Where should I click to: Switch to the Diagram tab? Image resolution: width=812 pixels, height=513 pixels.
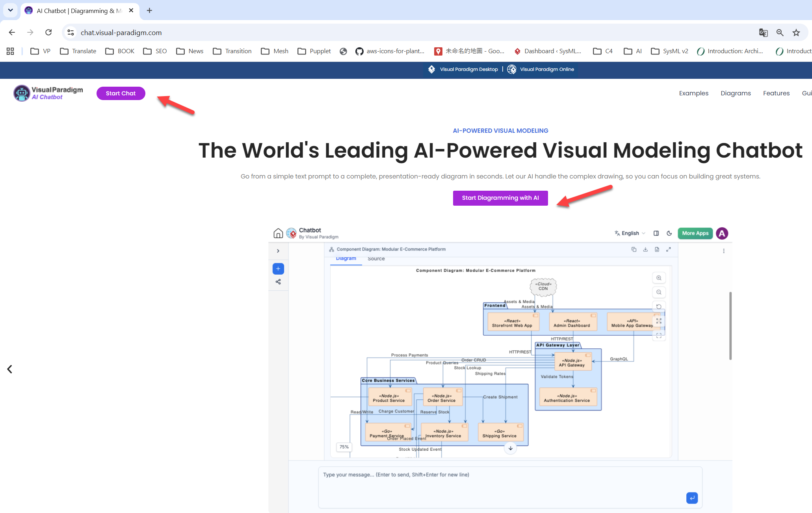point(346,259)
